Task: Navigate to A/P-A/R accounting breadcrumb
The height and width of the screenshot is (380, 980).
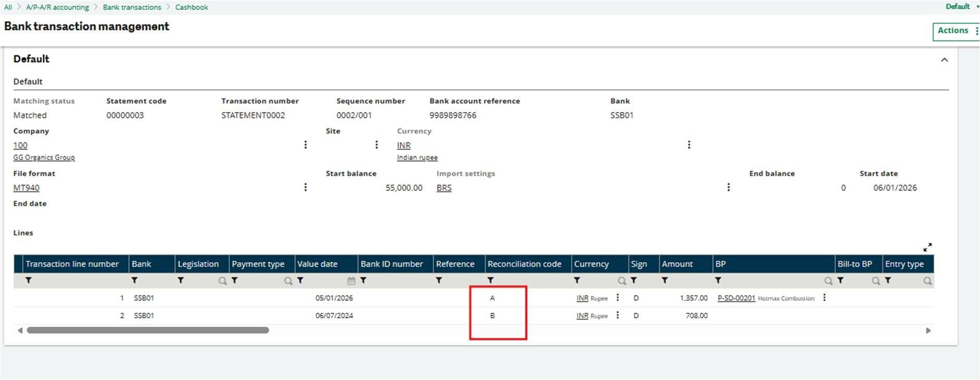Action: (57, 7)
